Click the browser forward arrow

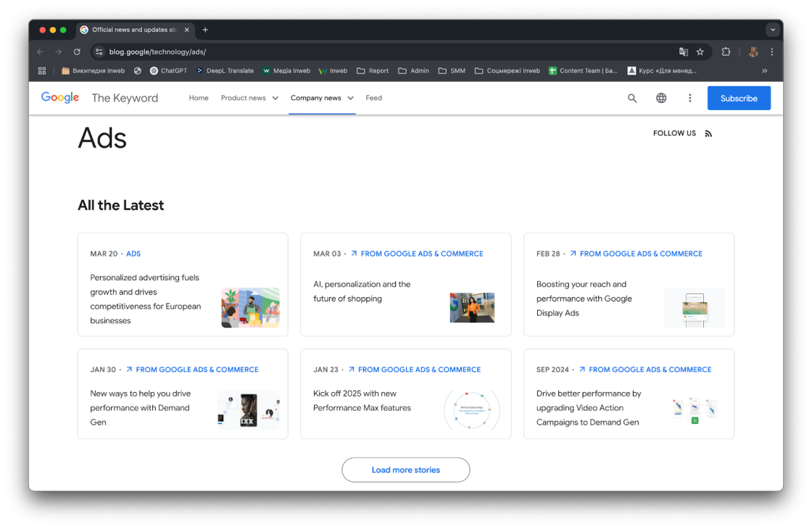click(x=59, y=51)
